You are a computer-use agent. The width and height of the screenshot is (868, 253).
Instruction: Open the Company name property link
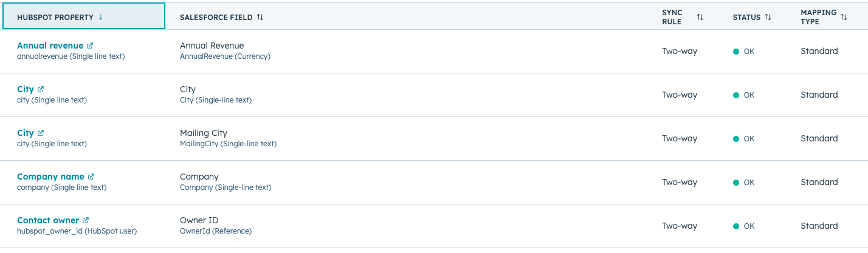(50, 177)
